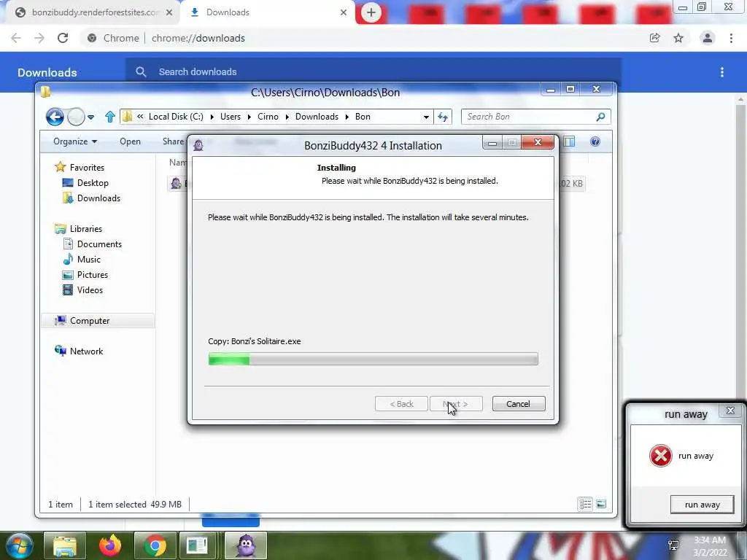Click the run away button
The height and width of the screenshot is (560, 747).
coord(702,505)
